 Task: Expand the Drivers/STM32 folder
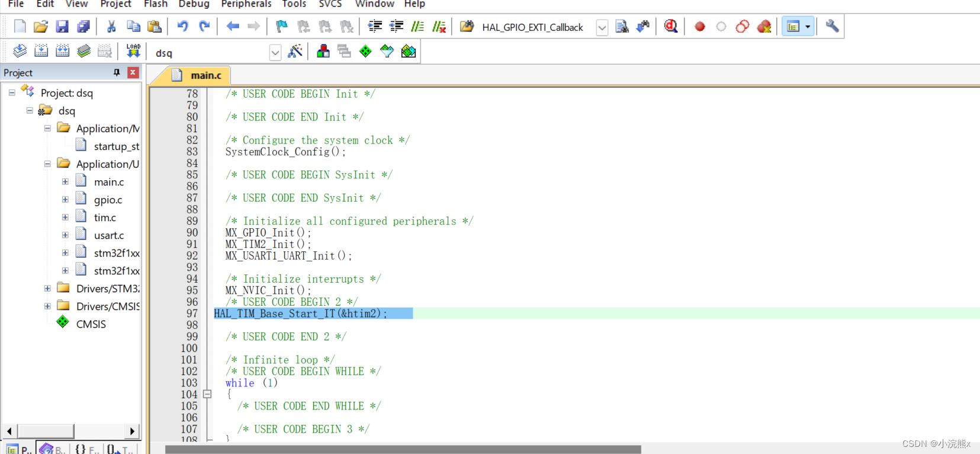pyautogui.click(x=47, y=289)
